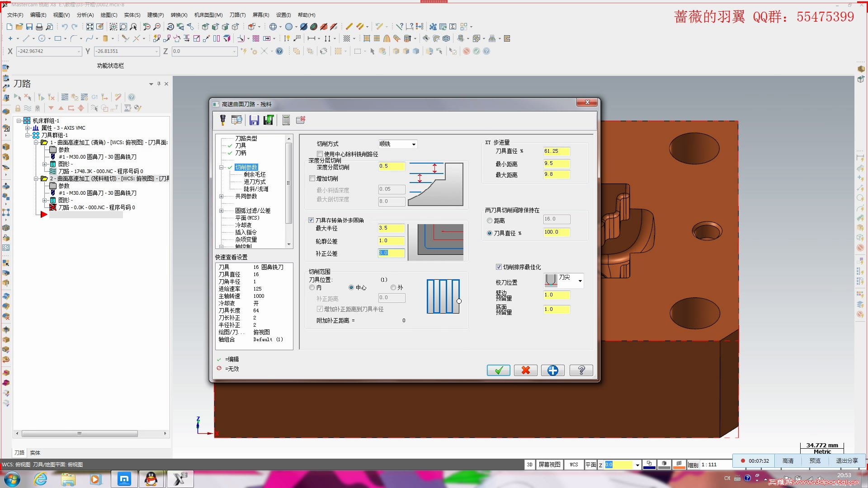Select the 距离 radio button
Screen dimensions: 868x488
[490, 221]
